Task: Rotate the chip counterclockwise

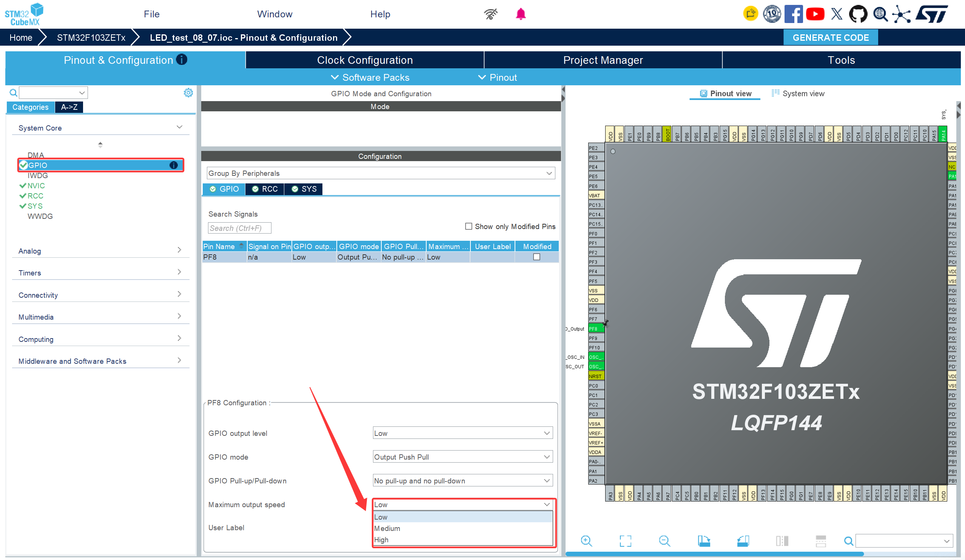Action: (x=743, y=540)
